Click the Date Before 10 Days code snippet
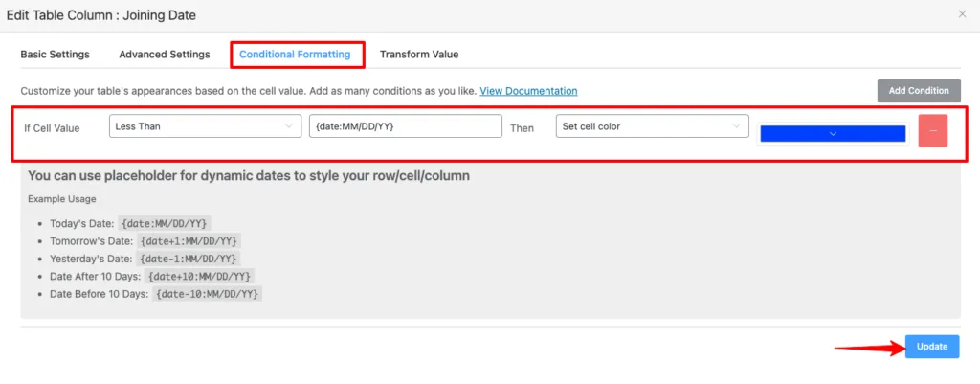980x384 pixels. coord(208,293)
